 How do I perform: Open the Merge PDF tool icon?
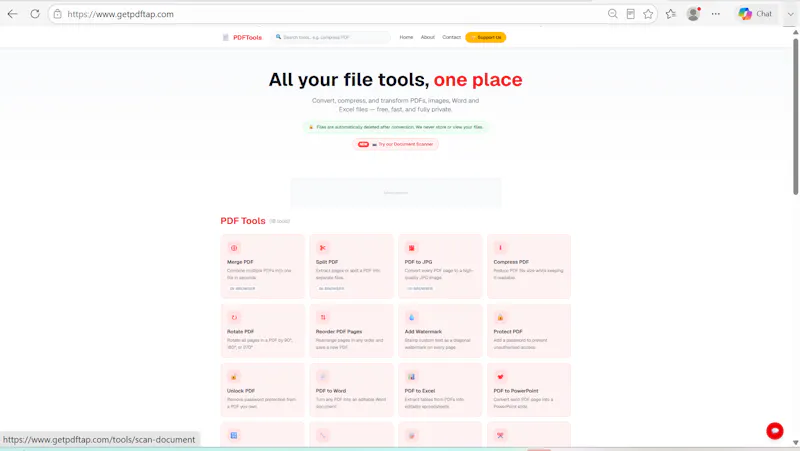point(234,248)
